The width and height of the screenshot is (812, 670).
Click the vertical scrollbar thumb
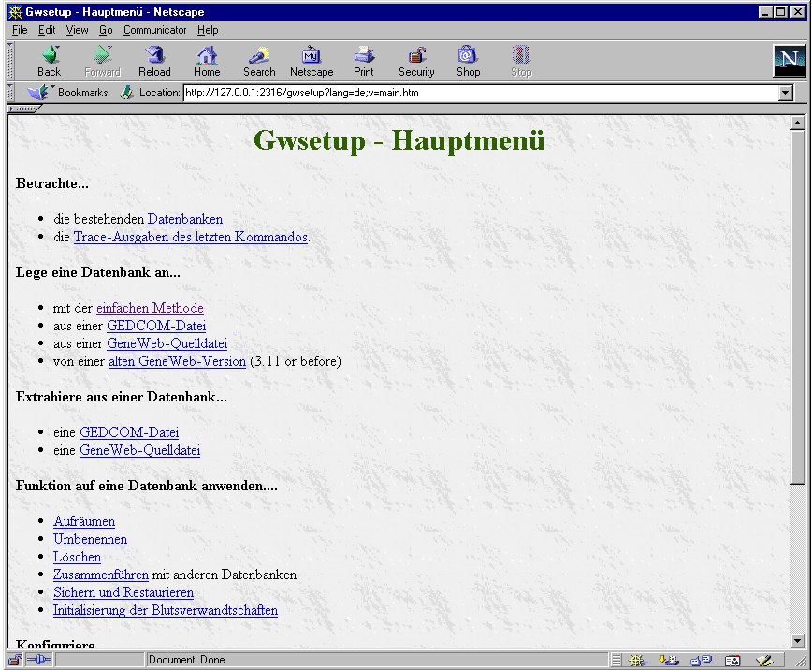point(797,307)
